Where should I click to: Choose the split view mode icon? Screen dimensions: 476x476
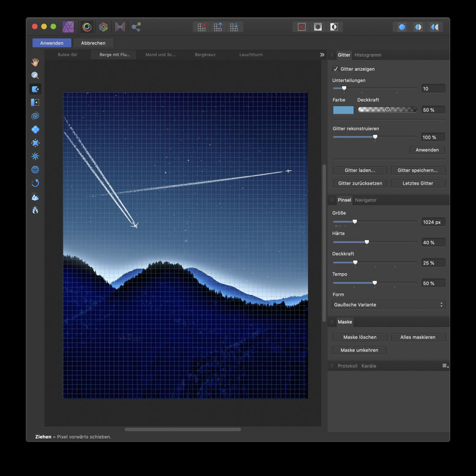point(418,27)
